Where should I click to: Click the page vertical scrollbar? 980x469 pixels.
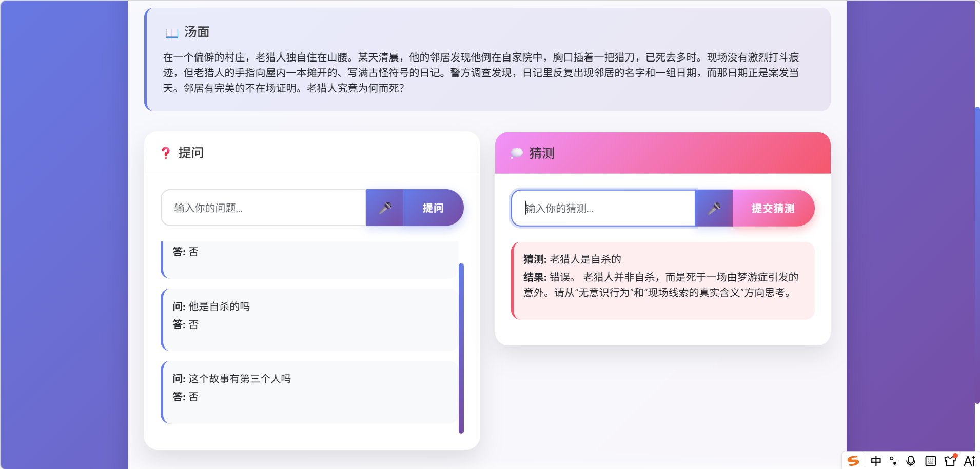(x=977, y=255)
